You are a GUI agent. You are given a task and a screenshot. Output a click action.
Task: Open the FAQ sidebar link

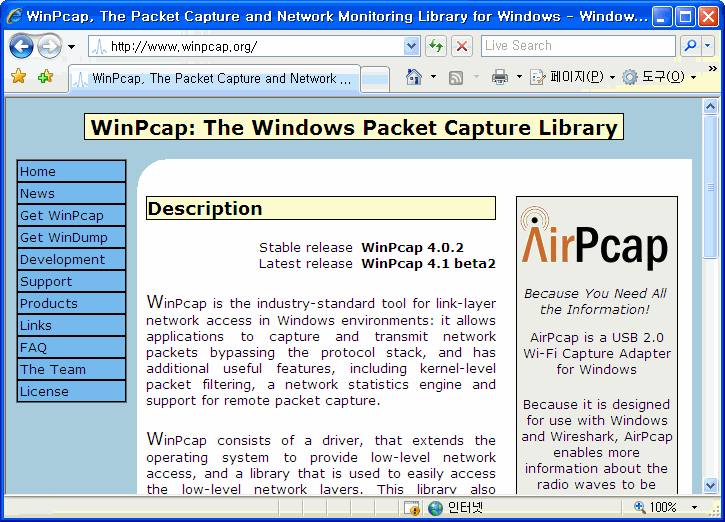(71, 347)
